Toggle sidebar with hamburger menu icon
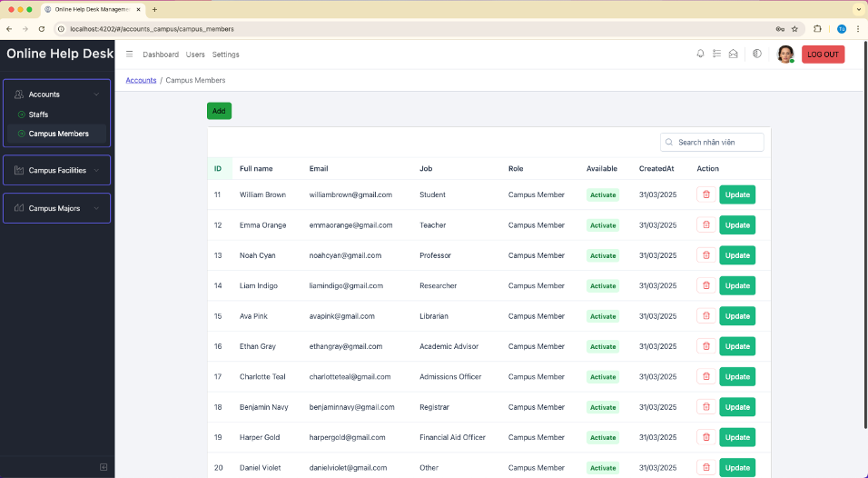This screenshot has width=868, height=478. tap(130, 55)
